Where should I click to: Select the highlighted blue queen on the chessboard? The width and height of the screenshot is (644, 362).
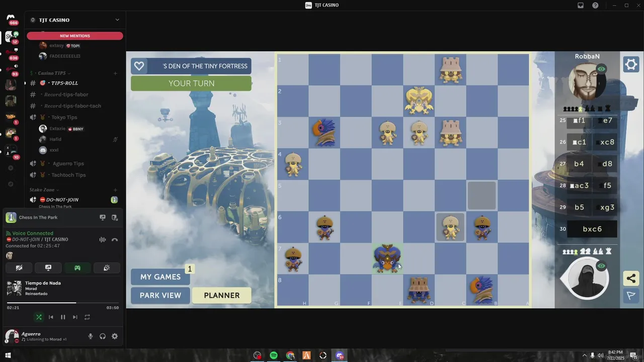point(387,259)
